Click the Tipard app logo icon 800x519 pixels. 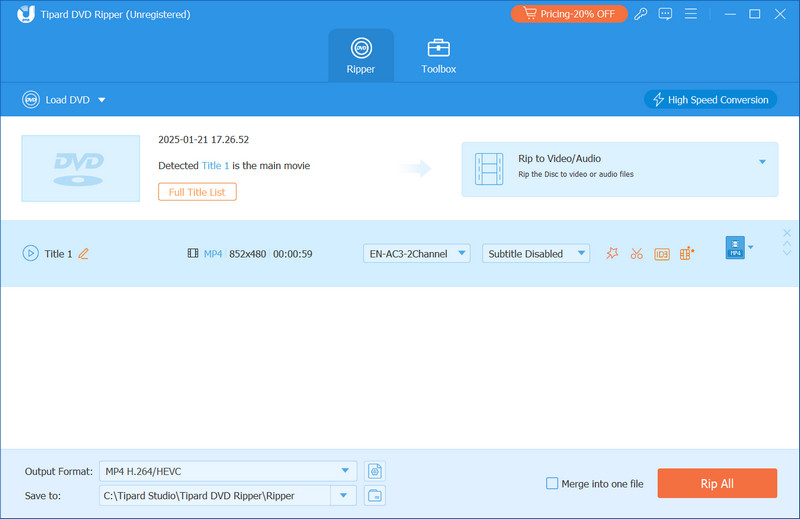point(26,14)
